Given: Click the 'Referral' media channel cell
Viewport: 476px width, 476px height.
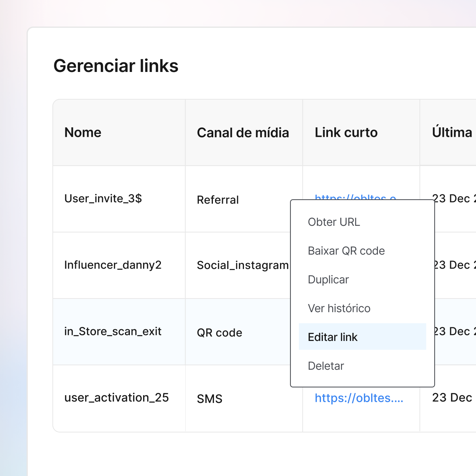Looking at the screenshot, I should 218,200.
